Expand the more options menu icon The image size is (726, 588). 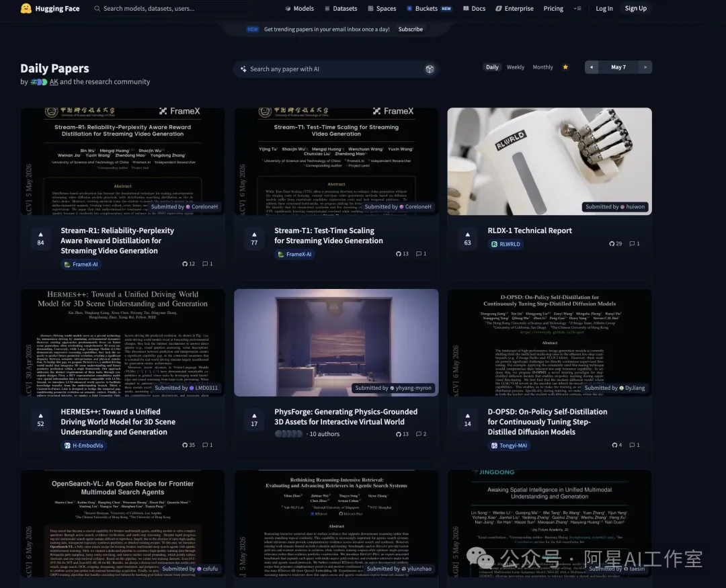click(577, 8)
